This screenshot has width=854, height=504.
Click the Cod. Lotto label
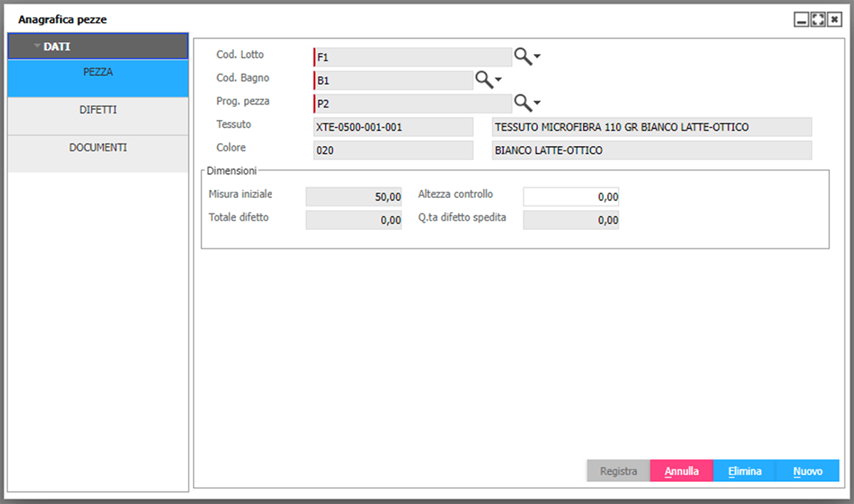[240, 55]
